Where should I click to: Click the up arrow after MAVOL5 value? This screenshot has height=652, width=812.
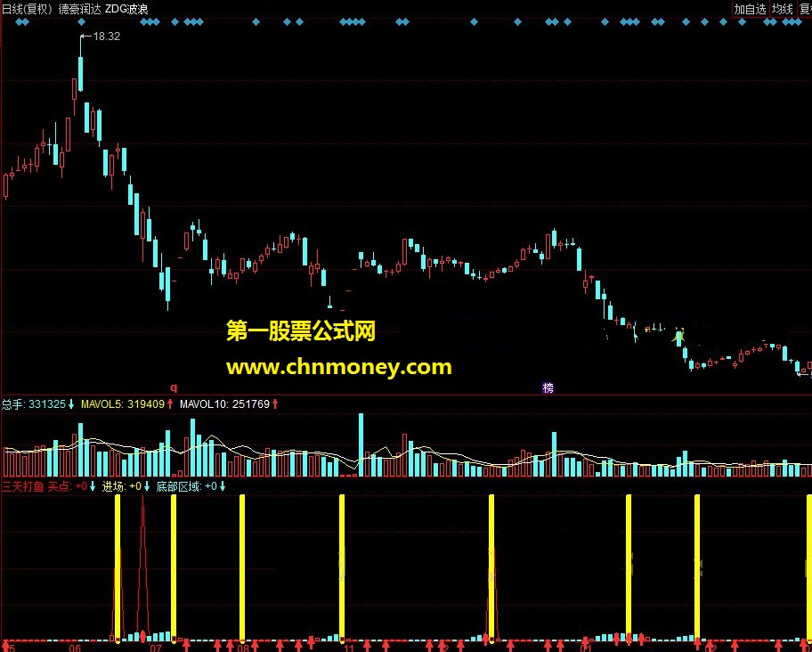point(170,404)
